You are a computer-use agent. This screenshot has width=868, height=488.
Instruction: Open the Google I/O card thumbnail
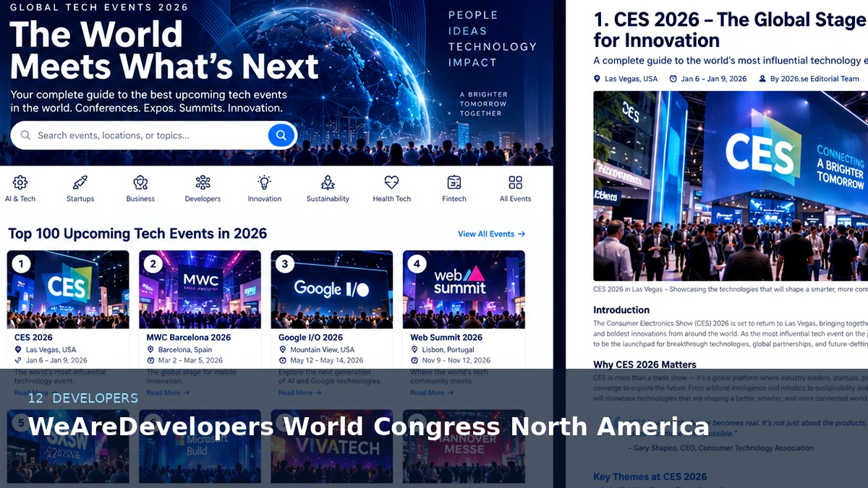(332, 289)
